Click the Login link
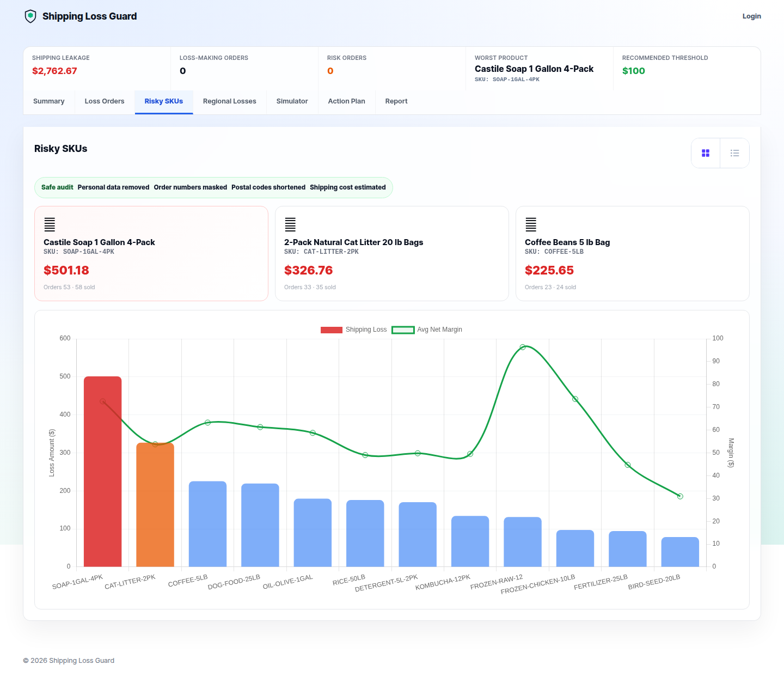This screenshot has height=689, width=784. [752, 16]
